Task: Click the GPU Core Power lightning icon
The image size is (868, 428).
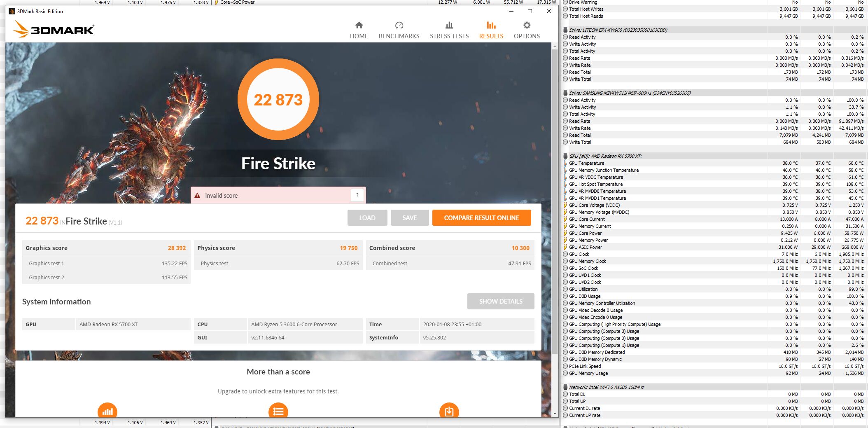Action: (565, 233)
